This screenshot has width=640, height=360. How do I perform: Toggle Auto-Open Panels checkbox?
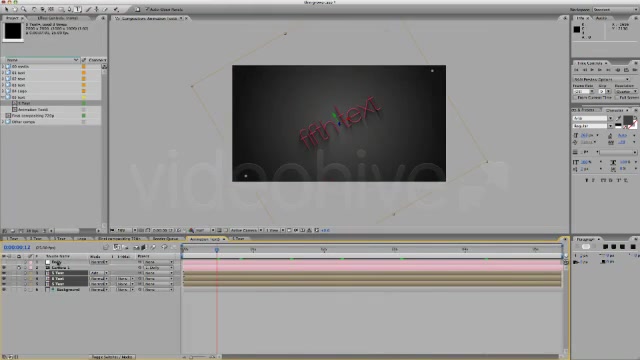point(147,9)
